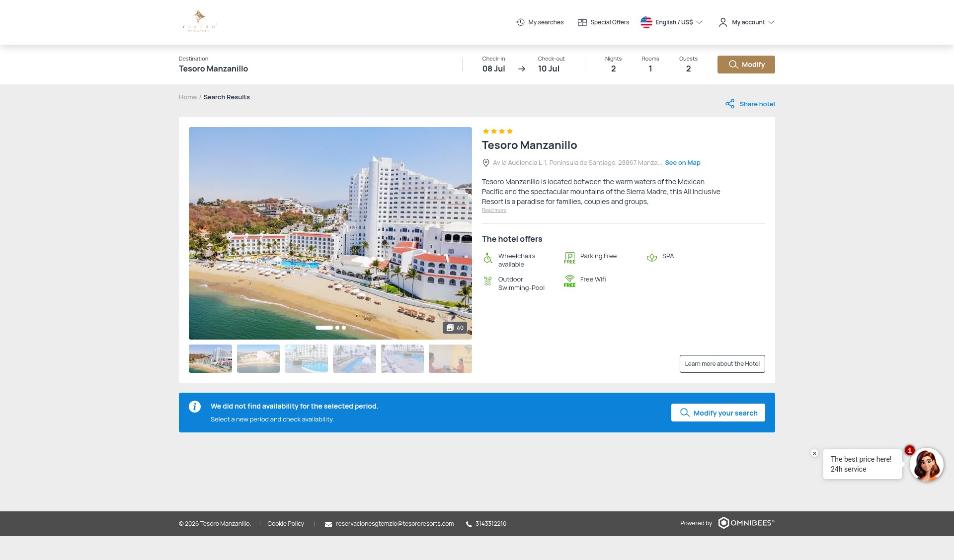The width and height of the screenshot is (954, 560).
Task: Select first thumbnail of hotel tower
Action: click(x=210, y=358)
